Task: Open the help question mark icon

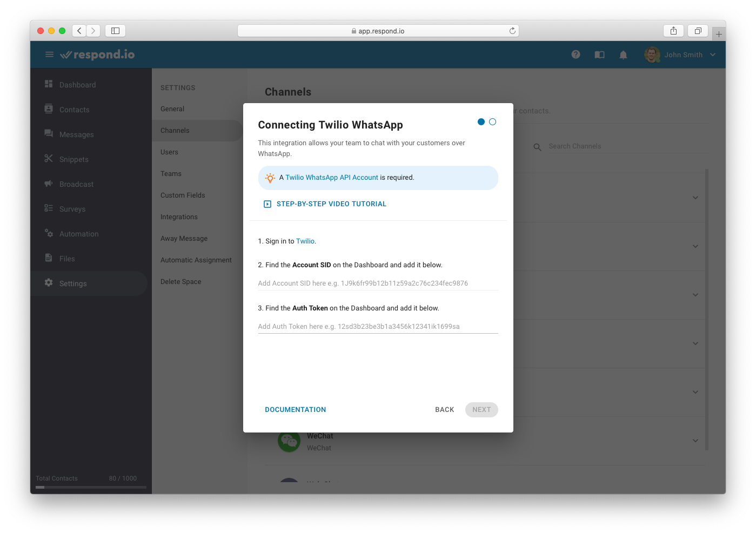Action: coord(576,55)
